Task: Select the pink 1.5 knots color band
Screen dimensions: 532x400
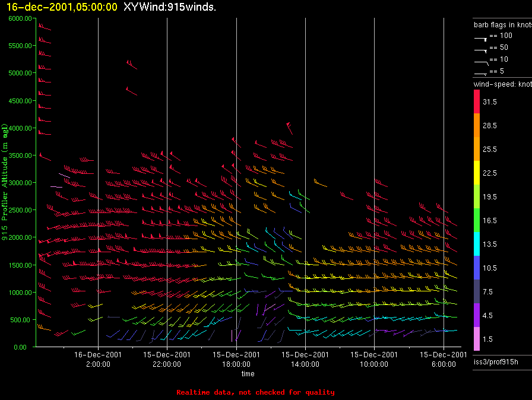Action: [477, 339]
